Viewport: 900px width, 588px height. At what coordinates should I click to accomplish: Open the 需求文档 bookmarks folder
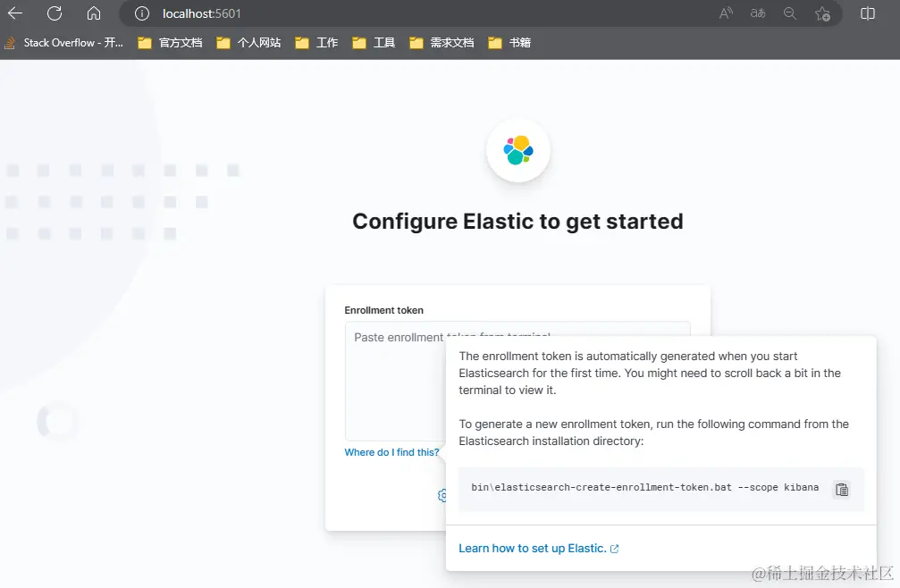coord(442,43)
